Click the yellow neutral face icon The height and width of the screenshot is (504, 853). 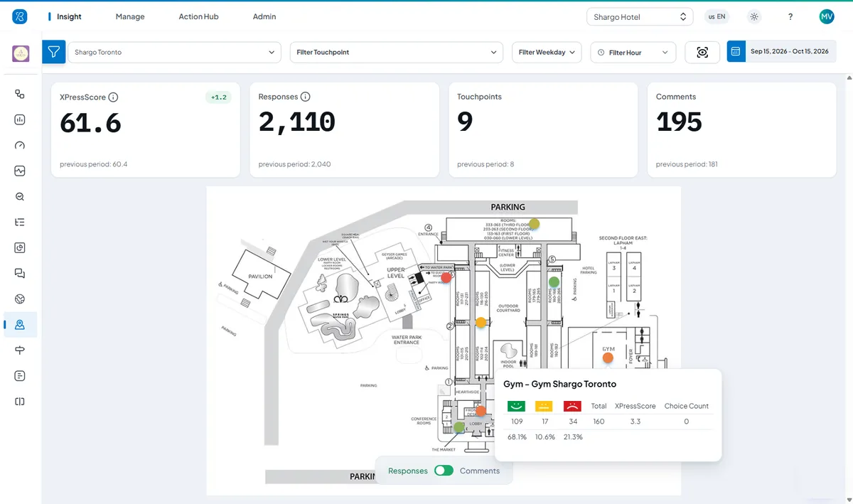point(544,406)
